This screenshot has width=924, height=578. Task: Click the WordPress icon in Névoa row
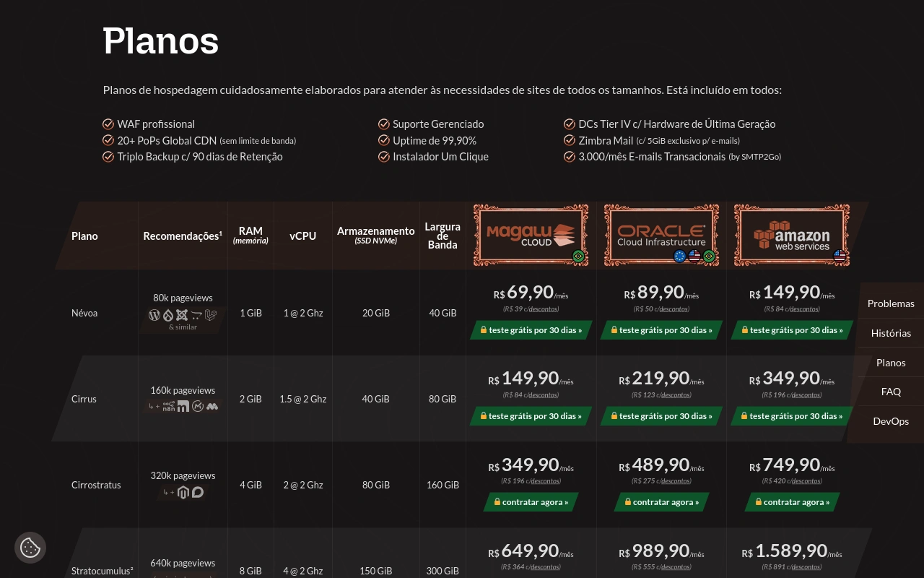coord(154,315)
